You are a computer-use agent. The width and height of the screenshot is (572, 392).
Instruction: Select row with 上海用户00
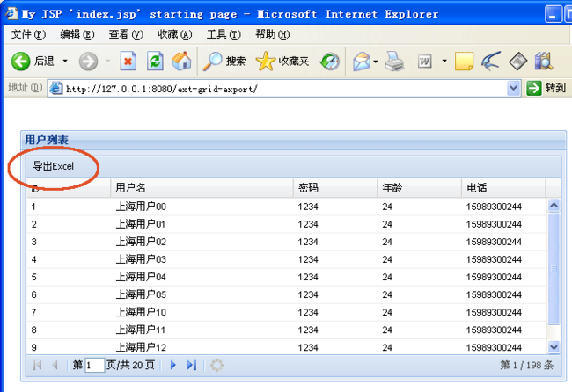point(286,207)
